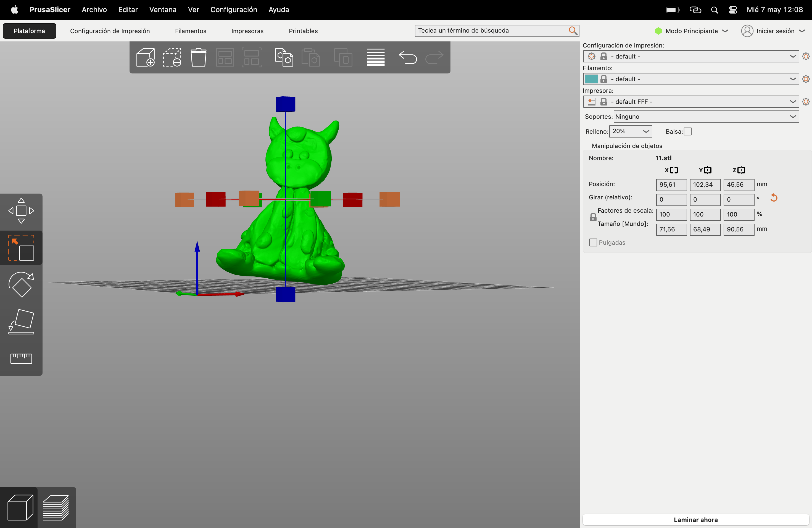This screenshot has height=528, width=812.
Task: Click the Add object cube icon
Action: [x=145, y=57]
